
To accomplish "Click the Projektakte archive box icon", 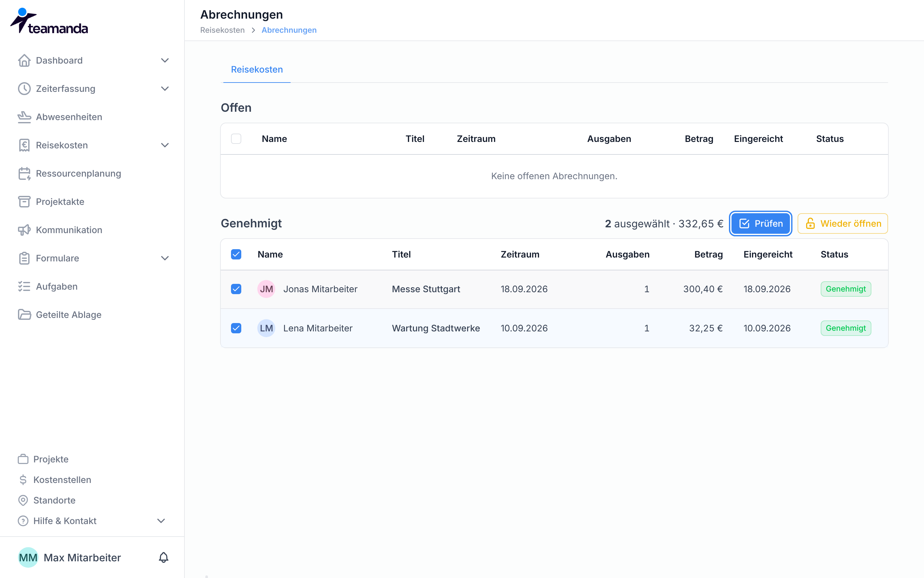I will pyautogui.click(x=24, y=202).
